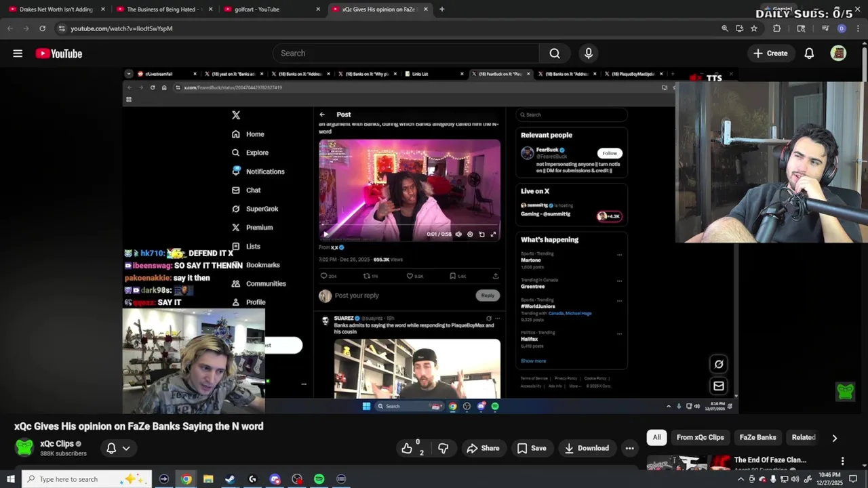Open Logitech G Hub taskbar icon
Viewport: 868px width, 488px height.
click(x=252, y=479)
